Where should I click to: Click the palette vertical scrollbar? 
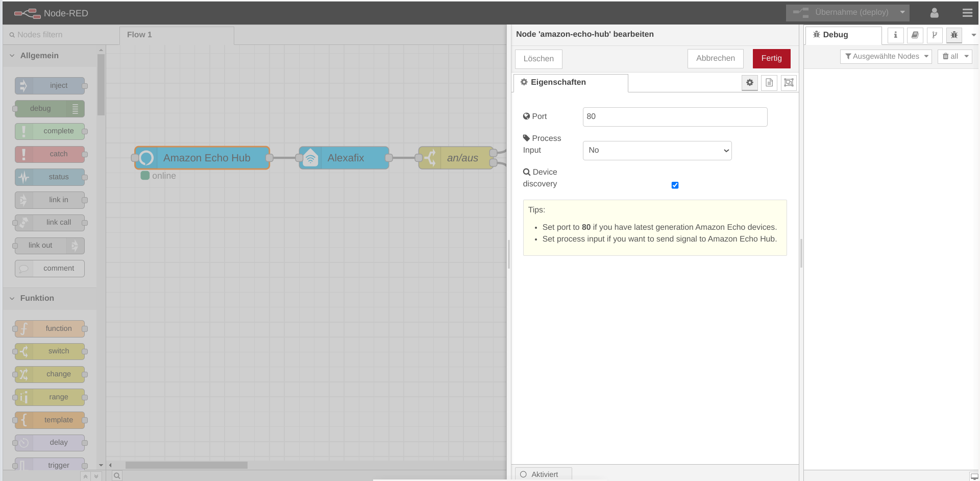(x=101, y=85)
